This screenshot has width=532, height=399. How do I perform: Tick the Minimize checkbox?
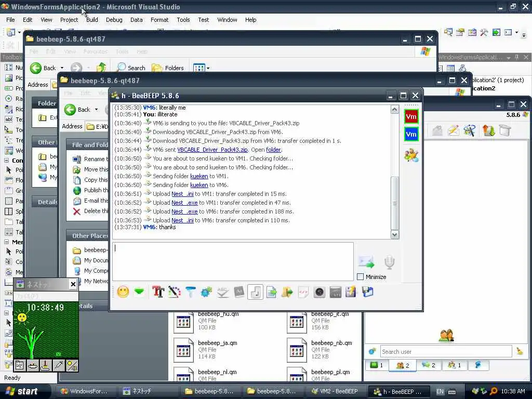coord(361,276)
